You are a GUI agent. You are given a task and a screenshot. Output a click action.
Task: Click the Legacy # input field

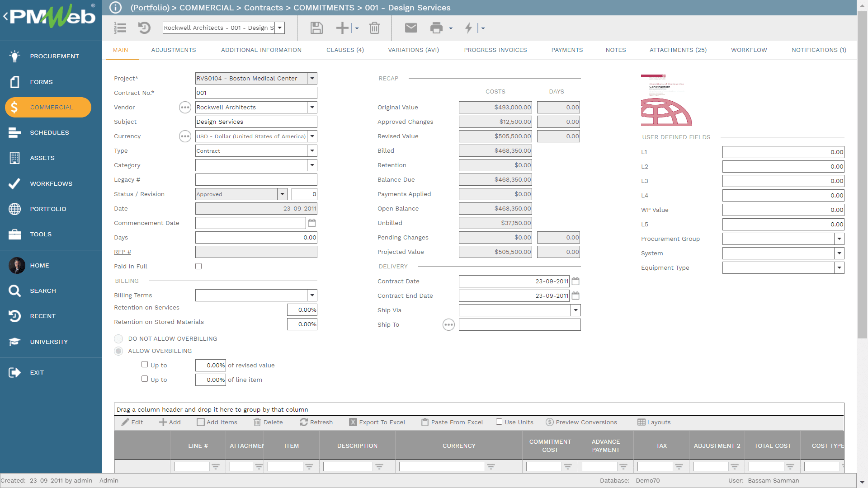pos(256,179)
